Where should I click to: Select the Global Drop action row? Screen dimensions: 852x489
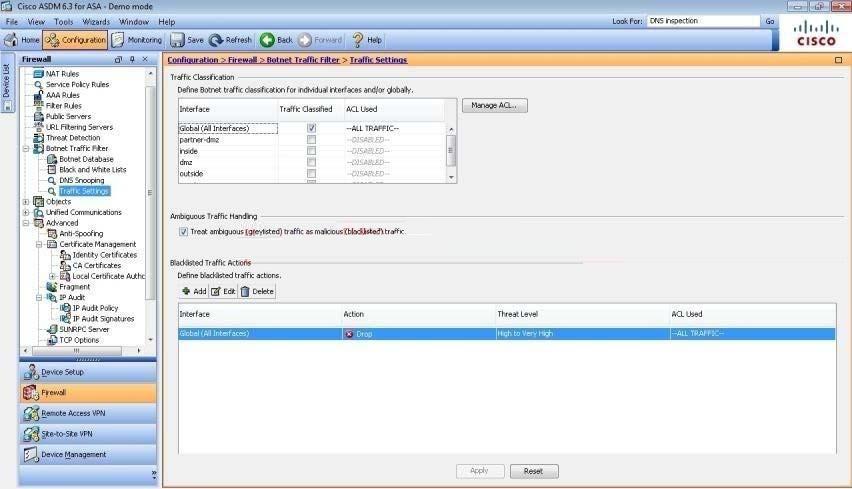(506, 334)
